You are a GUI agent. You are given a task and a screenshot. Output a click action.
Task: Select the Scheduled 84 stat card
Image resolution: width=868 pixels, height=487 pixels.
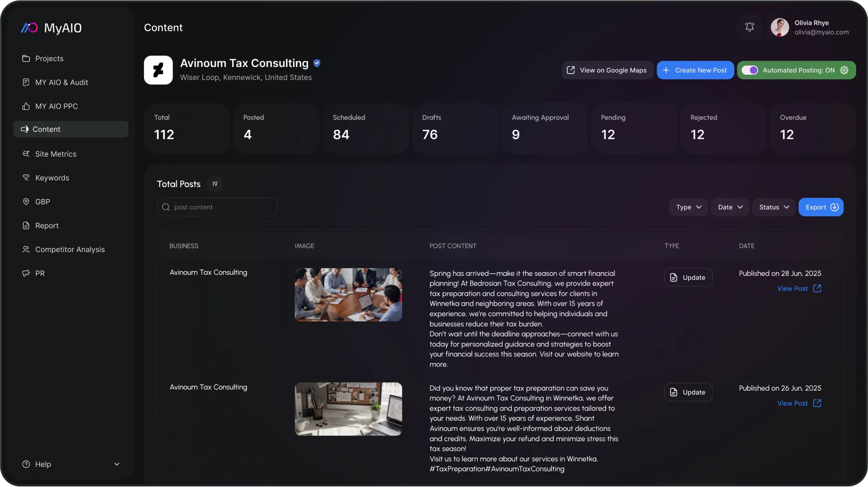pyautogui.click(x=366, y=129)
